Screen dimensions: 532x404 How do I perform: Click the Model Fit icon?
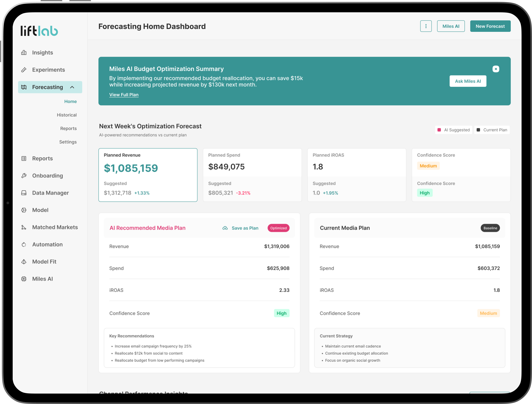[x=24, y=262]
